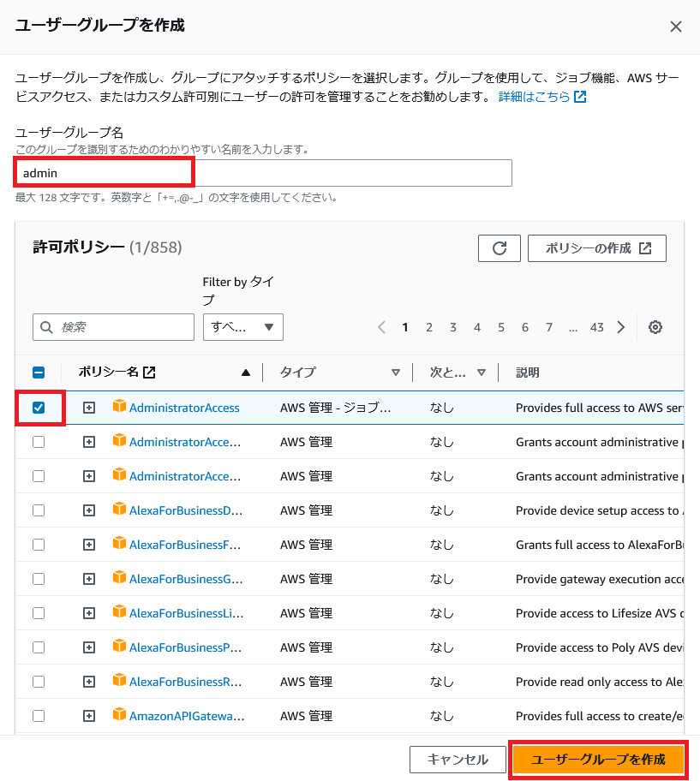Click the 'AWS 管理 - ジョブ…' type cell
Viewport: 700px width, 781px height.
335,408
